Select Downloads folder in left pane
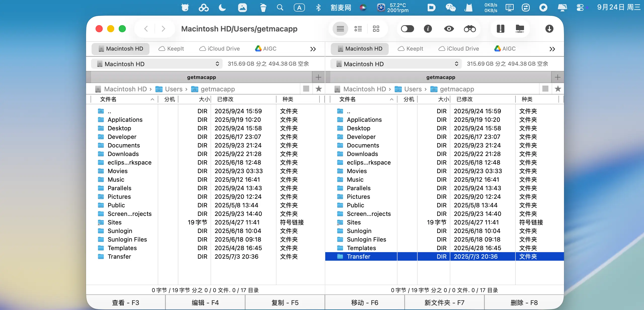The width and height of the screenshot is (644, 310). point(123,154)
